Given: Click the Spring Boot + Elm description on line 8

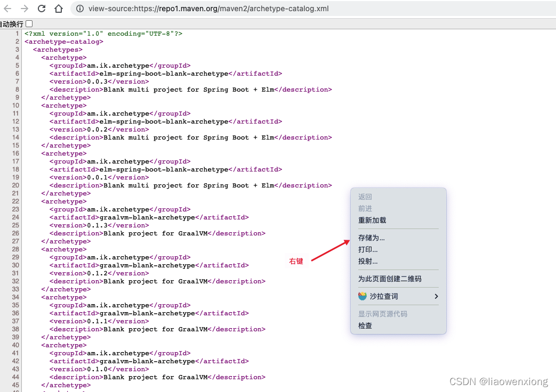Looking at the screenshot, I should [191, 89].
